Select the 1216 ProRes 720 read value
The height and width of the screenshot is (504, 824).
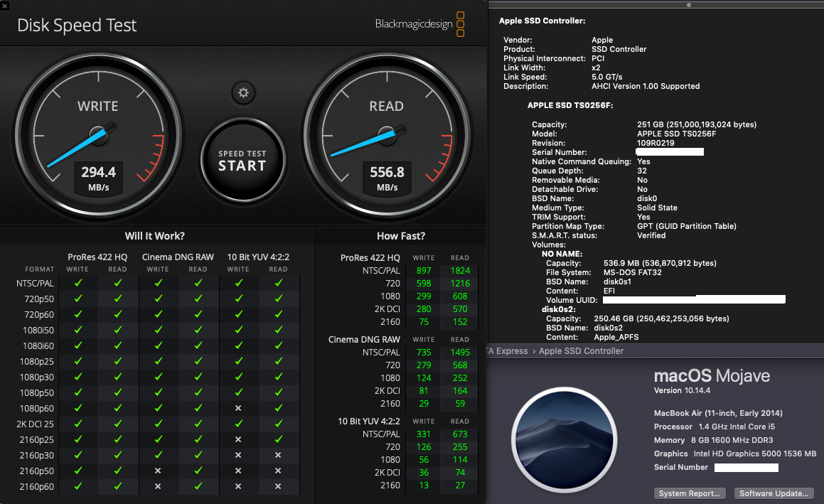coord(460,283)
